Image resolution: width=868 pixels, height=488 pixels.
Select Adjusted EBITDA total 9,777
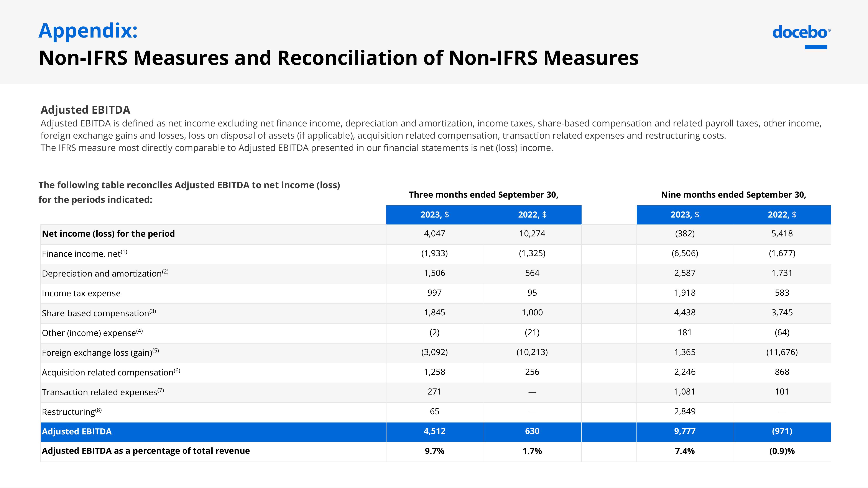click(685, 431)
